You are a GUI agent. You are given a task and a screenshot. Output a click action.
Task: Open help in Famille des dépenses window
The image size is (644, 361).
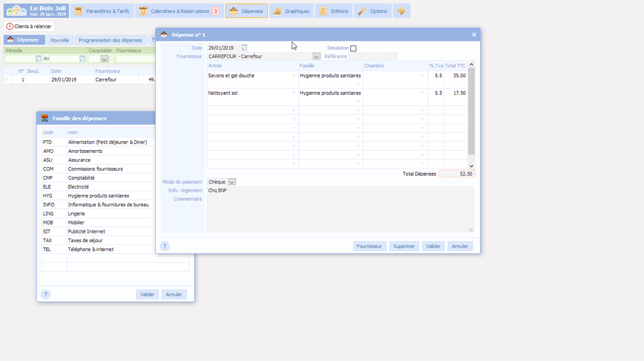[x=46, y=294]
